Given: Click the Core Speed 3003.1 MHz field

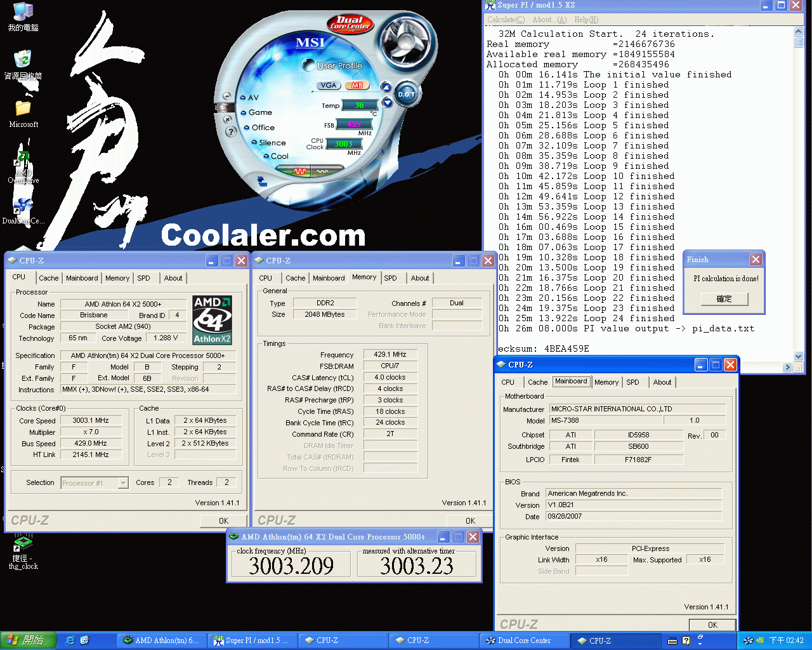Looking at the screenshot, I should pyautogui.click(x=90, y=420).
